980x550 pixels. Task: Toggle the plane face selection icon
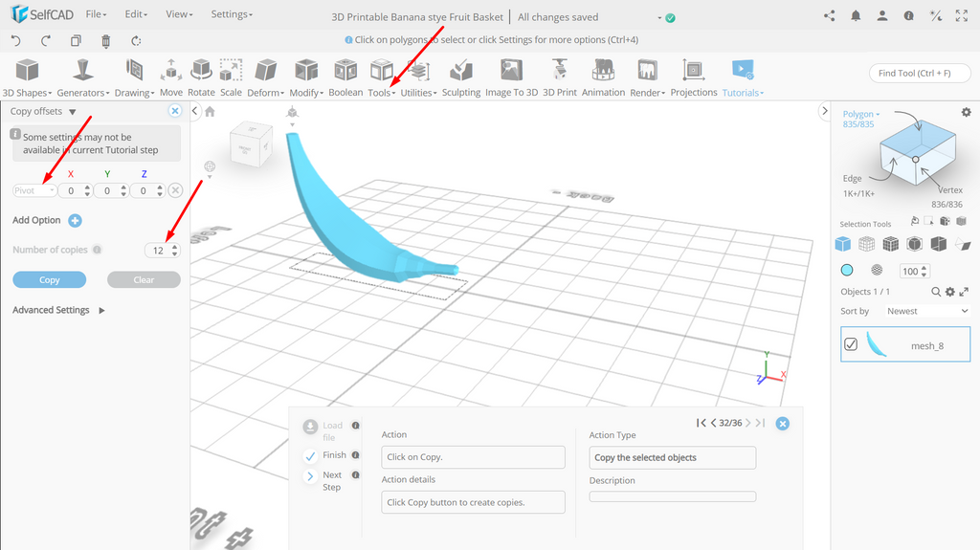click(963, 244)
